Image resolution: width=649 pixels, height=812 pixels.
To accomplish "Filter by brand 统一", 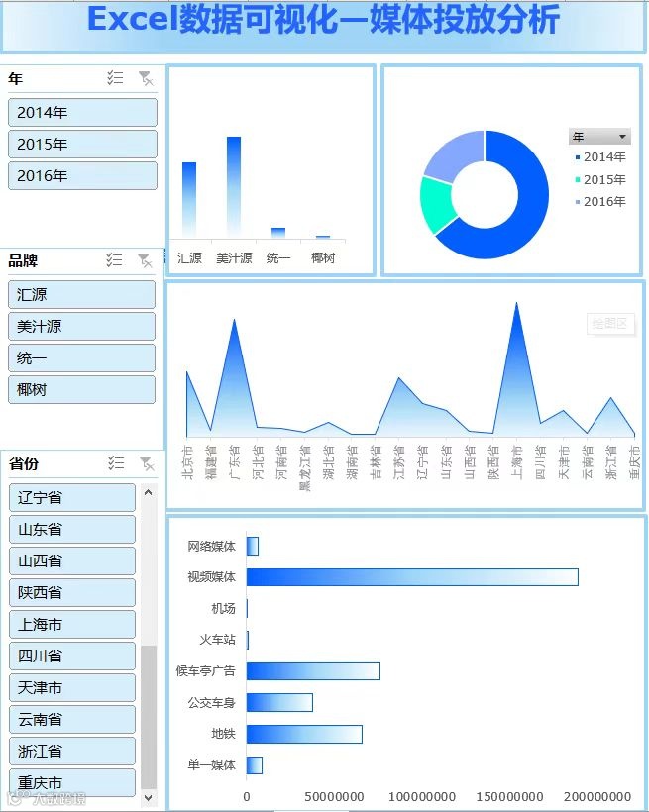I will [x=81, y=357].
